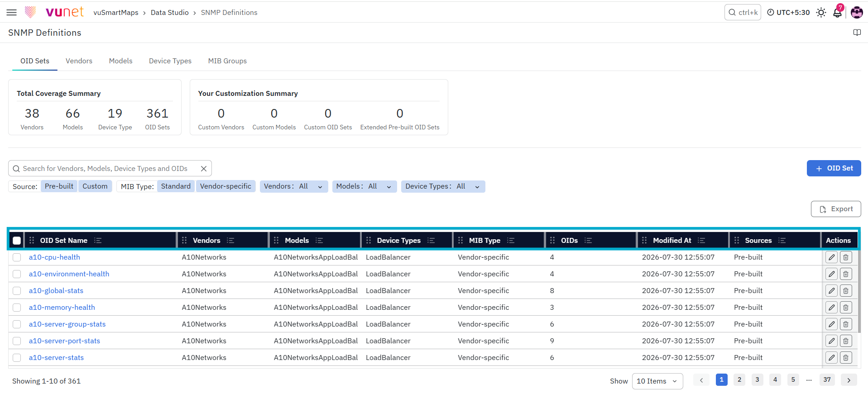Viewport: 868px width, 398px height.
Task: Switch to the MIB Groups tab
Action: [227, 61]
